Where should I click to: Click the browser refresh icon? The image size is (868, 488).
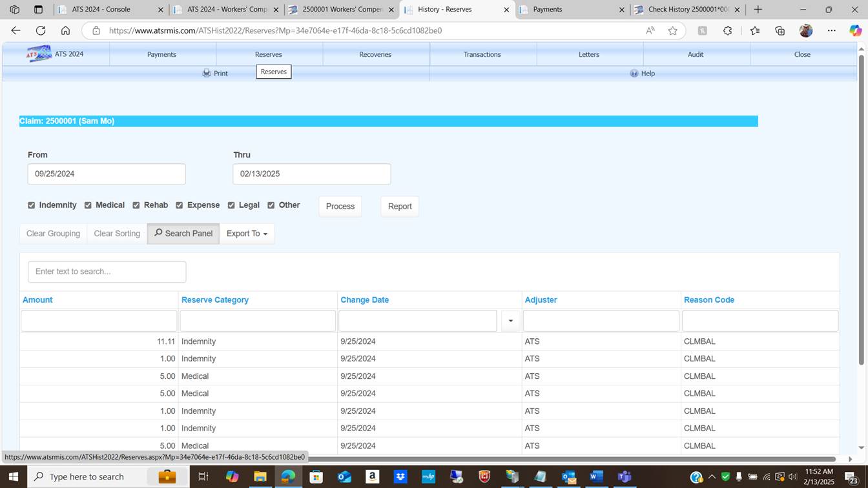pos(40,30)
